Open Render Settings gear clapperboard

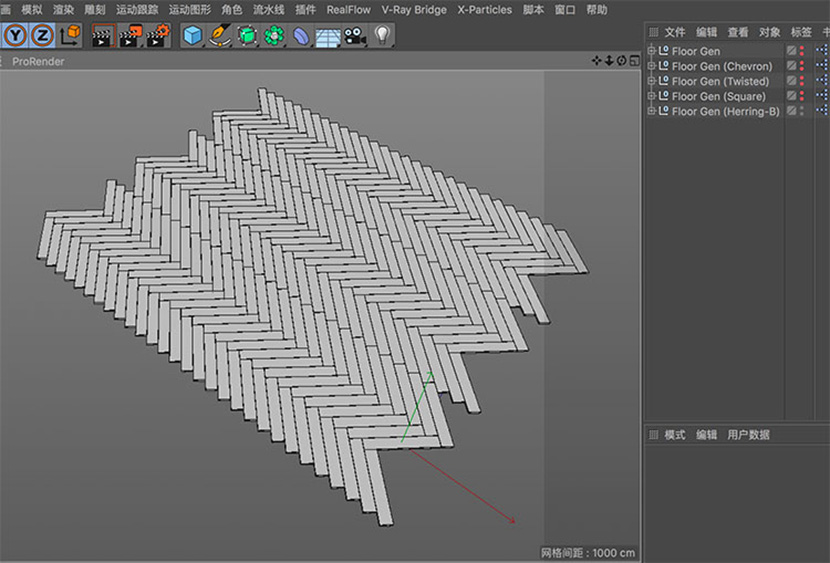tap(158, 35)
